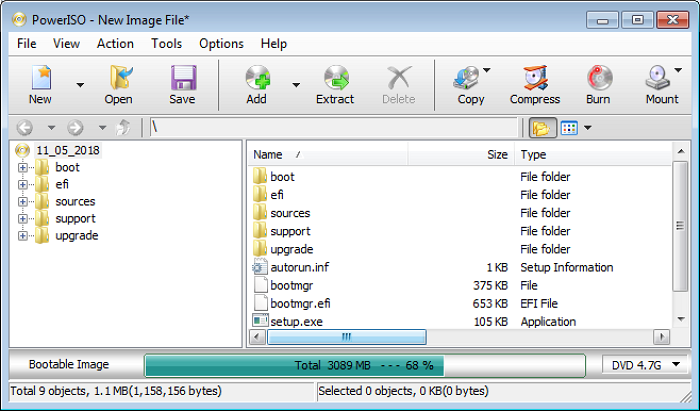Select the boot folder in tree
The height and width of the screenshot is (411, 700).
(x=67, y=167)
